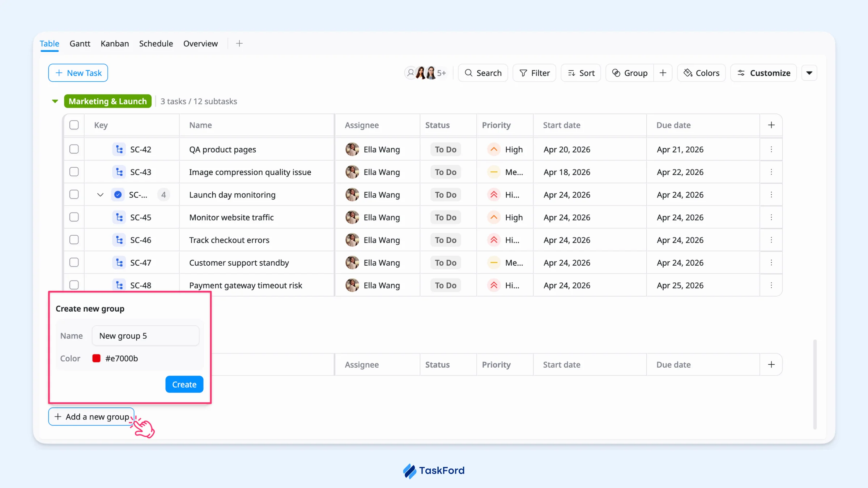Click the subtask icon beside SC-48

click(119, 285)
